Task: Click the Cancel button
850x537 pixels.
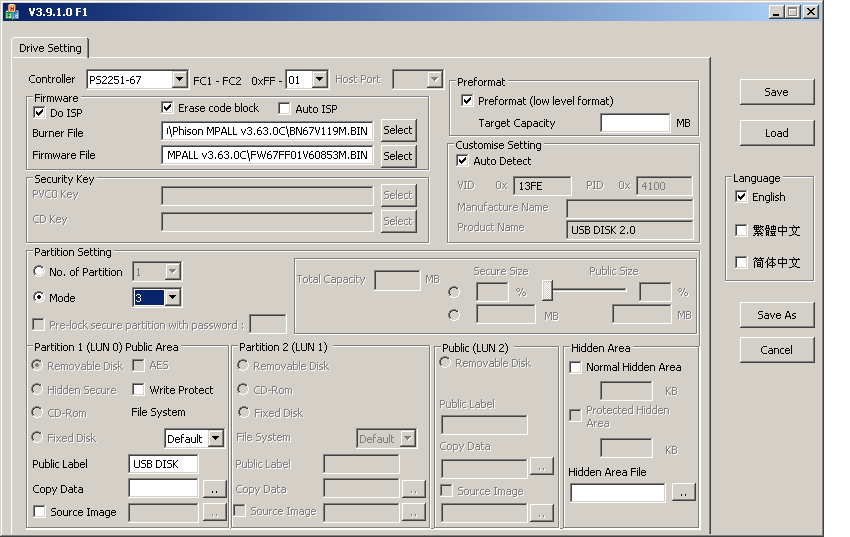Action: pos(777,350)
